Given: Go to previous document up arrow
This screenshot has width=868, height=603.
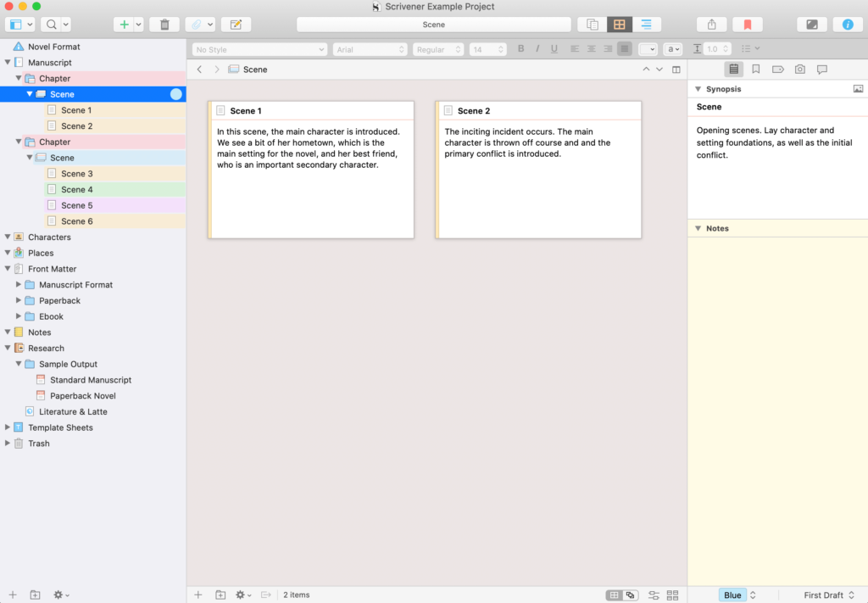Looking at the screenshot, I should click(x=646, y=70).
